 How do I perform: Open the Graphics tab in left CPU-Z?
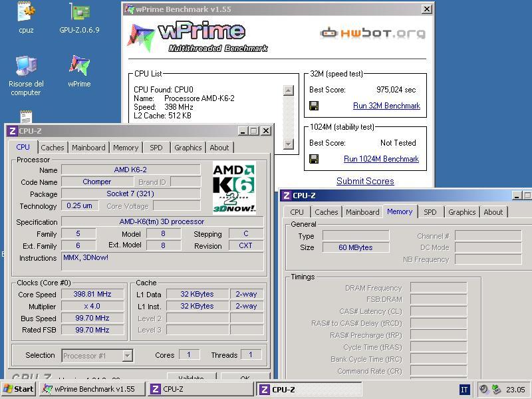[x=188, y=148]
